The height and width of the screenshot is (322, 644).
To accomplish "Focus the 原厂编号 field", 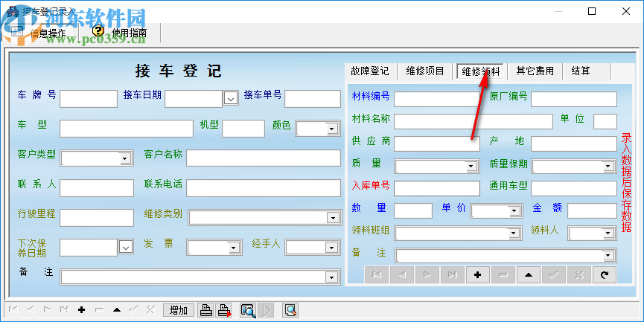I will pyautogui.click(x=574, y=99).
